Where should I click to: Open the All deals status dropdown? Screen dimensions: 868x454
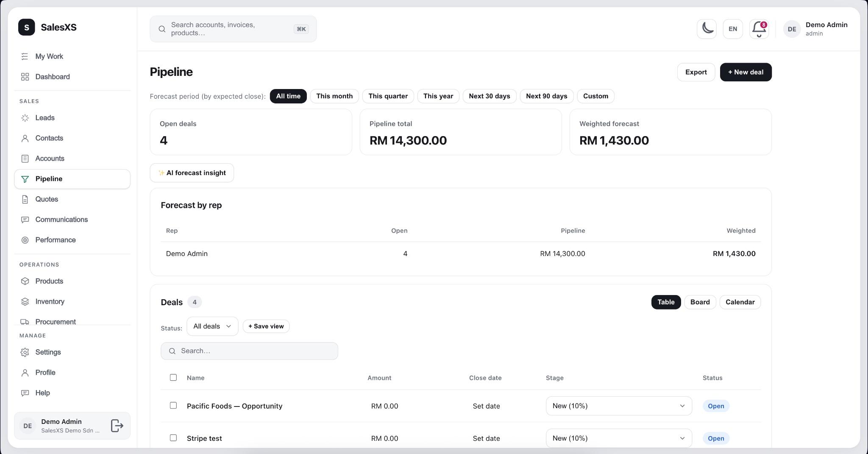(x=212, y=326)
